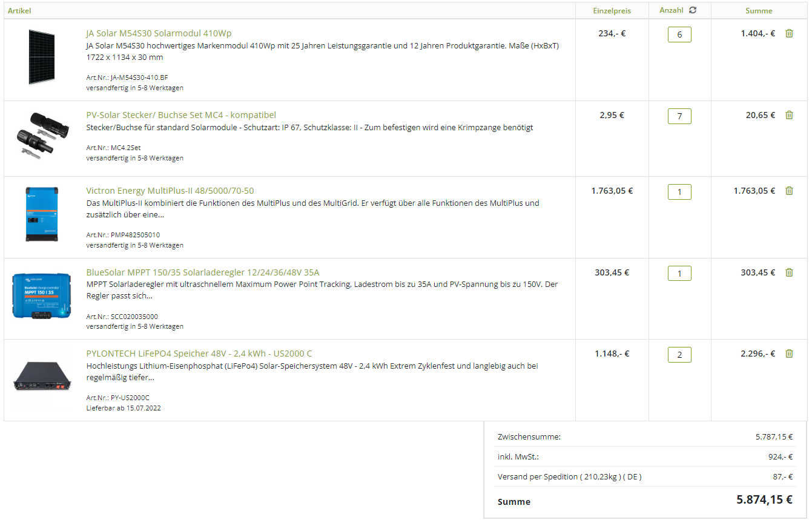
Task: Open BlueSolar MPPT 150/35 Solarladeregler link
Action: 203,272
